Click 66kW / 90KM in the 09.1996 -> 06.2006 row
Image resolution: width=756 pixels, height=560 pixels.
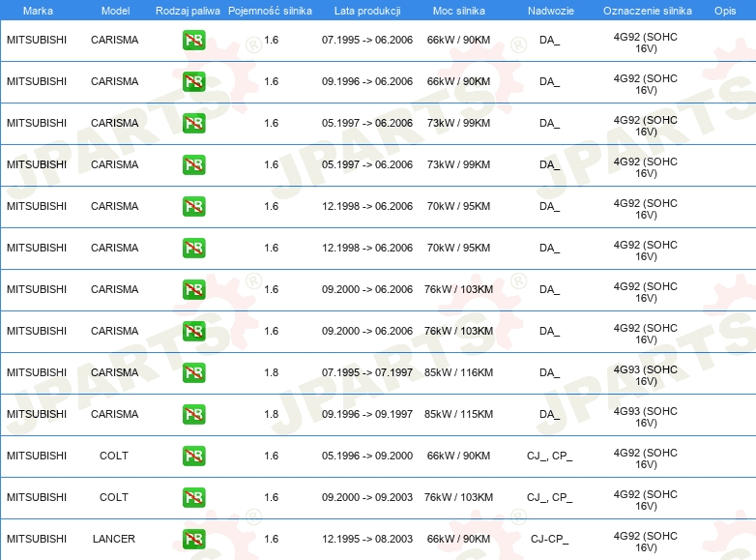pos(458,81)
